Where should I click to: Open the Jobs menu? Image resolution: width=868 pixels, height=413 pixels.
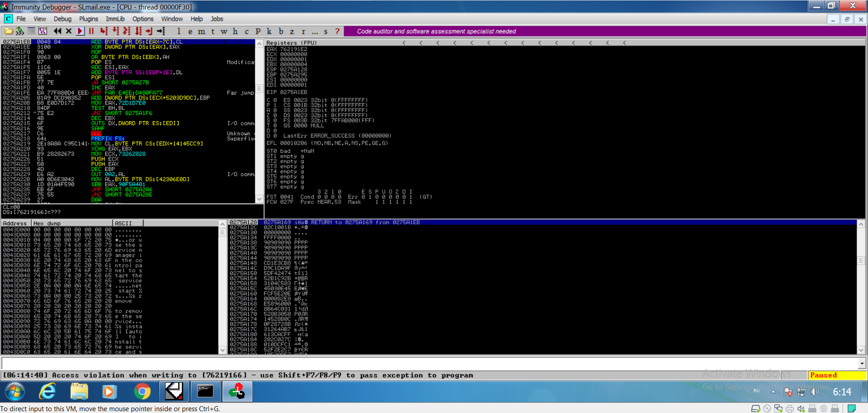217,19
